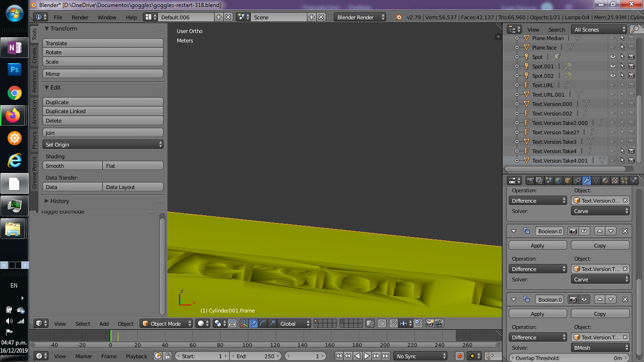Switch to the Physics tab in tool shelf
Screen dimensions: 644x362
(34, 140)
